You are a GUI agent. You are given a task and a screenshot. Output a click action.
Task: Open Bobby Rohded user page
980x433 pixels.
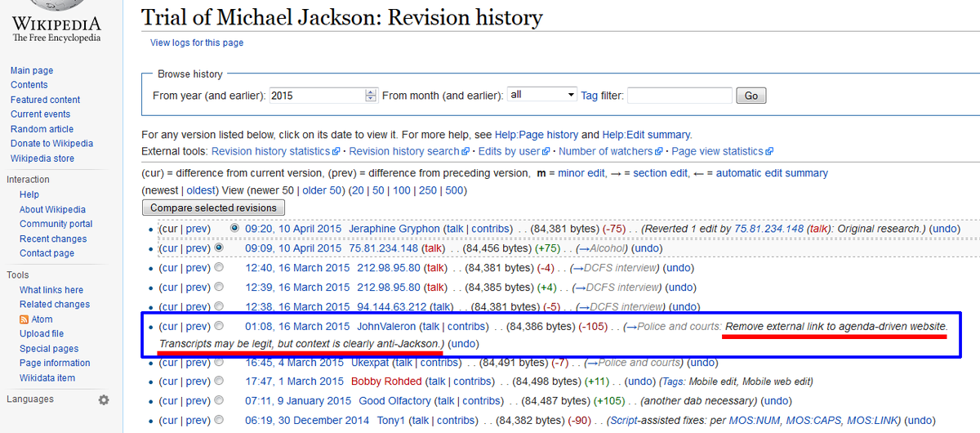click(x=386, y=382)
